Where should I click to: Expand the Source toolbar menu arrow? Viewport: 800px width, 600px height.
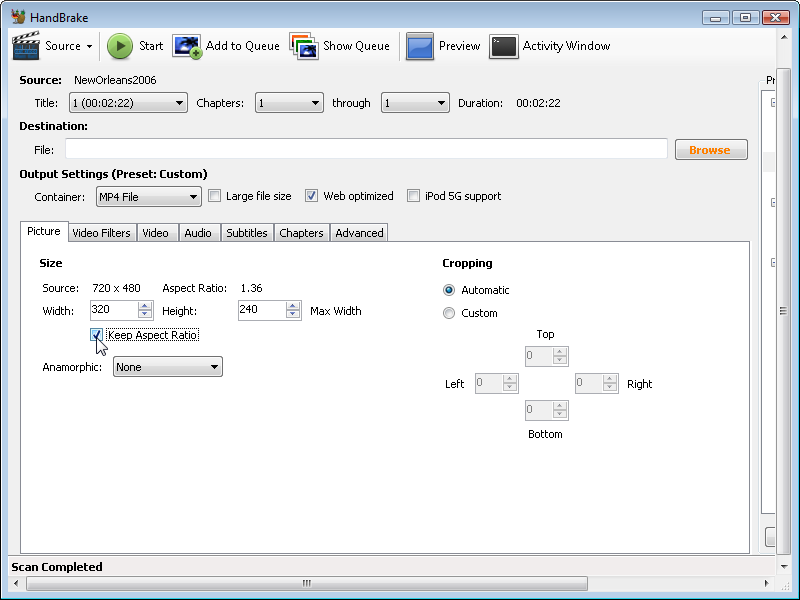91,46
